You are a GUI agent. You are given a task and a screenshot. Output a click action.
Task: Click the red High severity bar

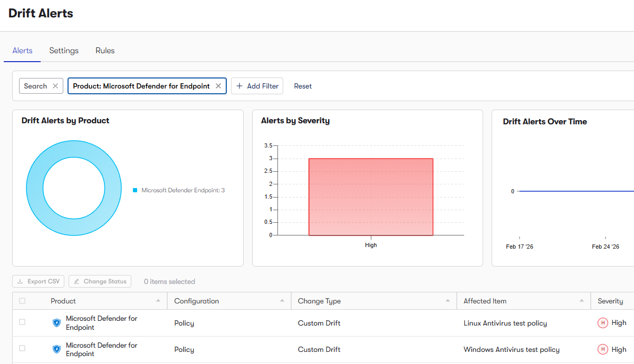tap(371, 196)
